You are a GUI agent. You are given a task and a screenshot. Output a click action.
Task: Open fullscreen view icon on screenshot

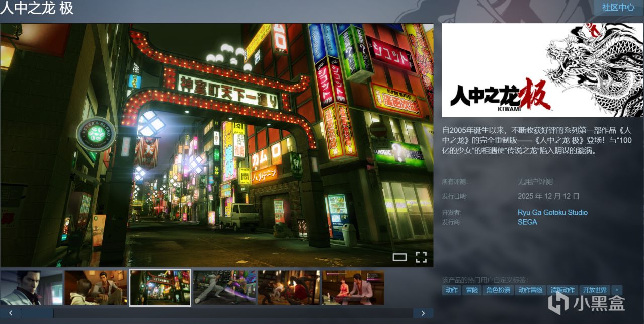tap(421, 257)
